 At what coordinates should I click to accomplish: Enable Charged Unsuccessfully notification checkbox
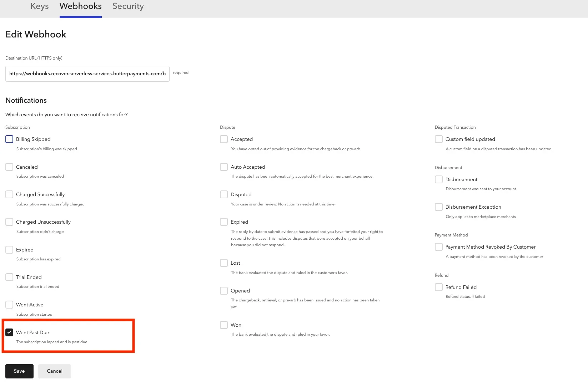[x=9, y=222]
